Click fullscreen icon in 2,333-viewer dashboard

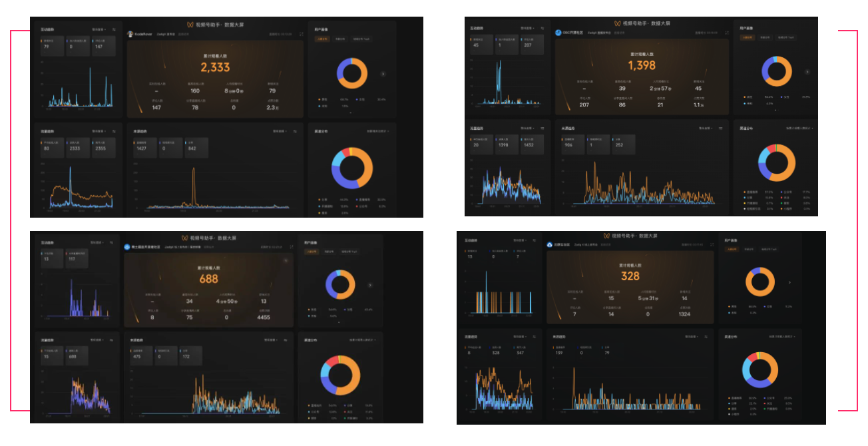click(x=302, y=34)
